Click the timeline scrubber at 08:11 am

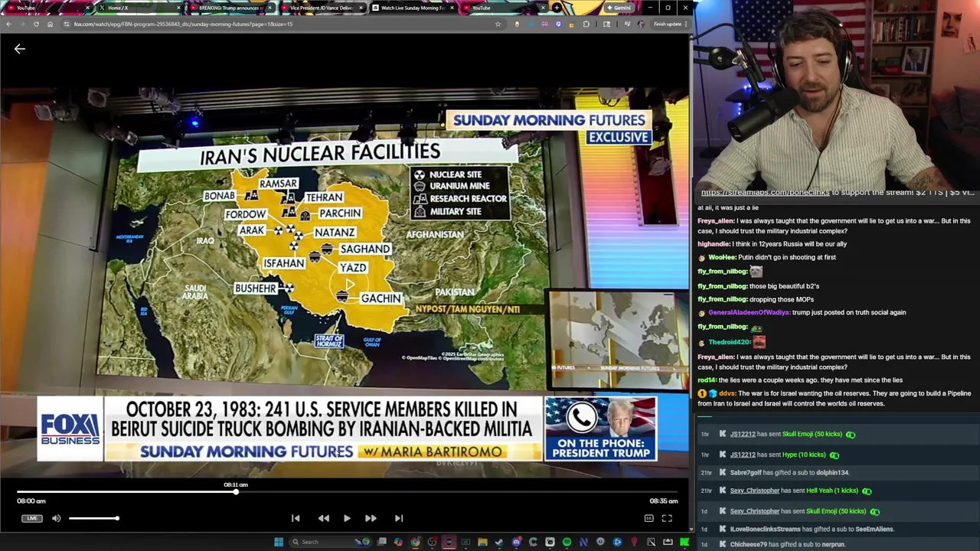point(236,492)
